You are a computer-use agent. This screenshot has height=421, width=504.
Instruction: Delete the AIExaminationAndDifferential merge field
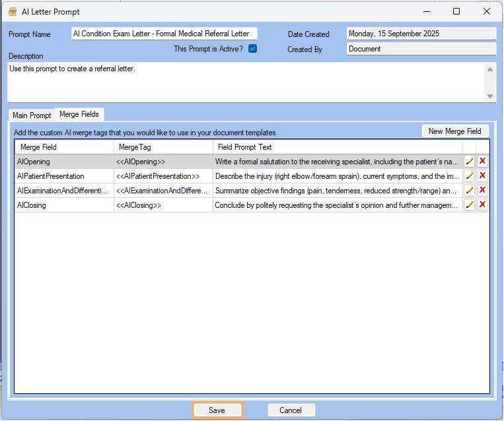tap(482, 190)
